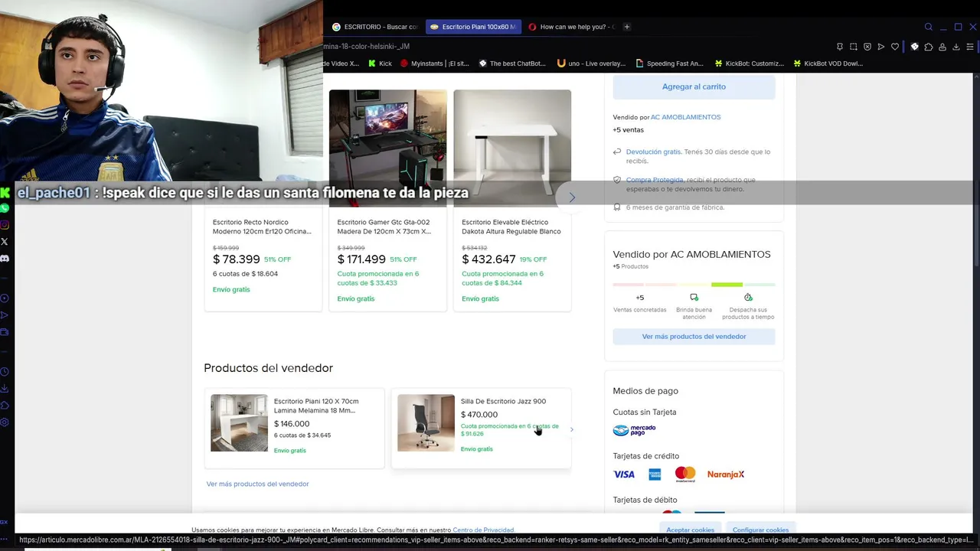This screenshot has height=551, width=980.
Task: Open Discord from the sidebar
Action: click(5, 259)
